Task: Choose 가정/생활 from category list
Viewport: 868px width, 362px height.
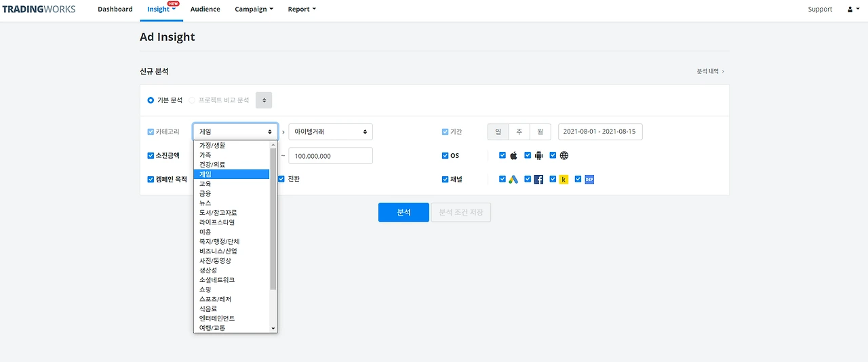Action: tap(232, 145)
